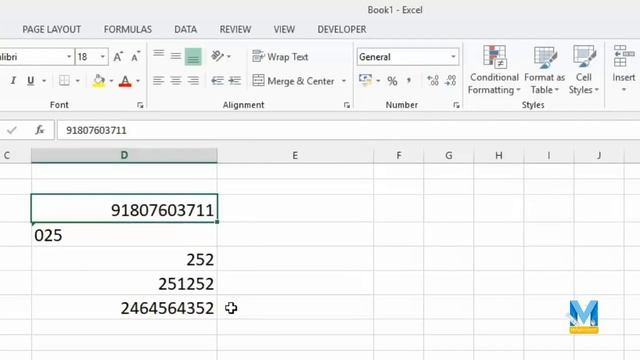This screenshot has width=640, height=360.
Task: Select column G header
Action: coord(449,155)
